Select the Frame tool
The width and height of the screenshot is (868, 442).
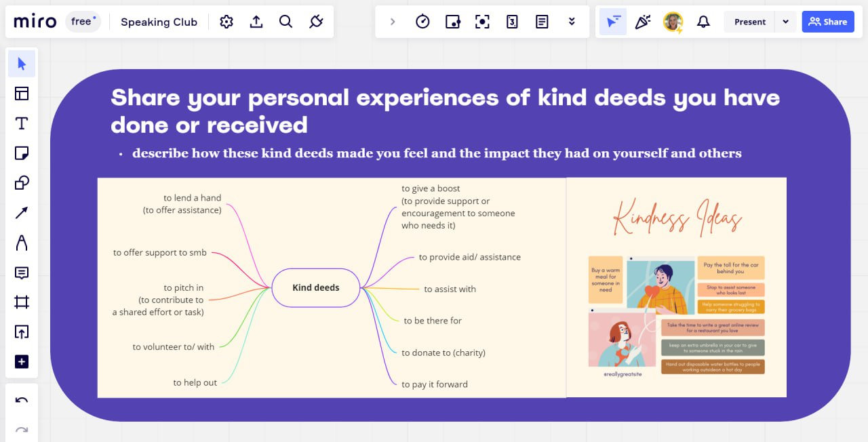tap(22, 302)
